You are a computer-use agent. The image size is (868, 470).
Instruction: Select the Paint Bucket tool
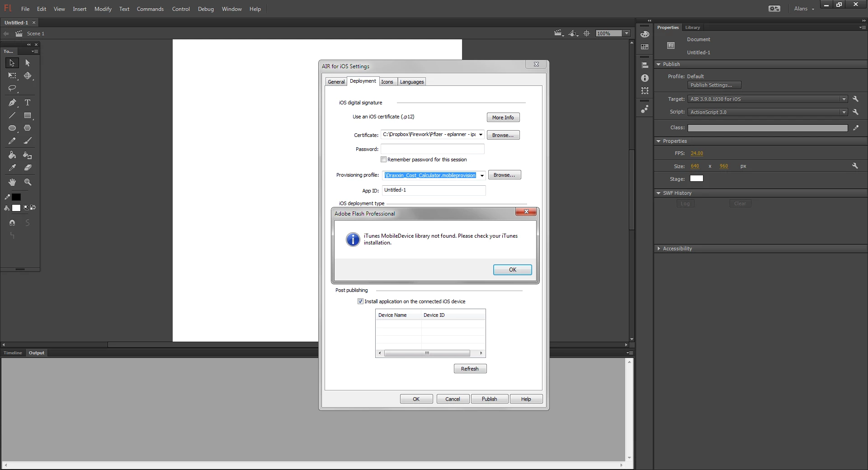12,155
